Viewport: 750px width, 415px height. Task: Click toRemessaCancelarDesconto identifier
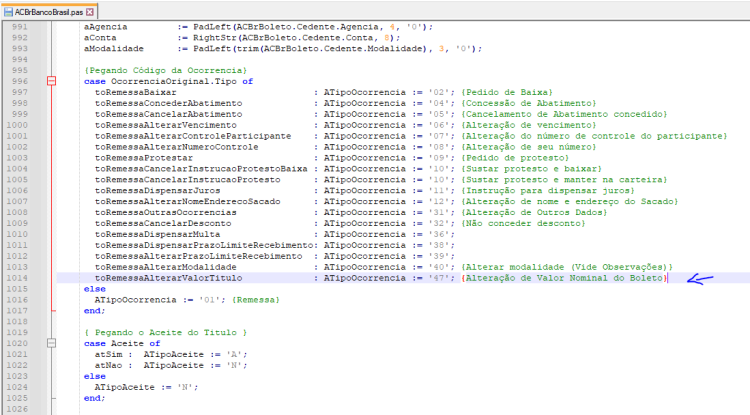(x=163, y=224)
